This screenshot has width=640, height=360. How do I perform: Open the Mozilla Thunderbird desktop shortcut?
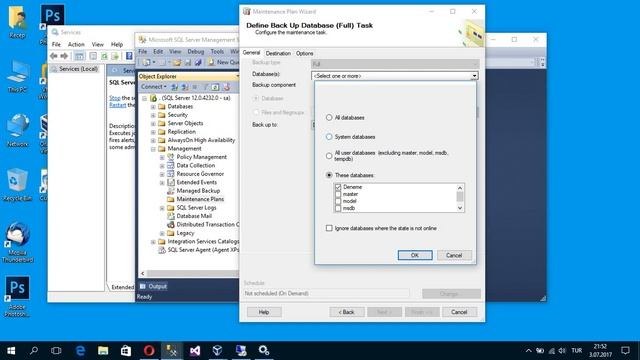[18, 242]
